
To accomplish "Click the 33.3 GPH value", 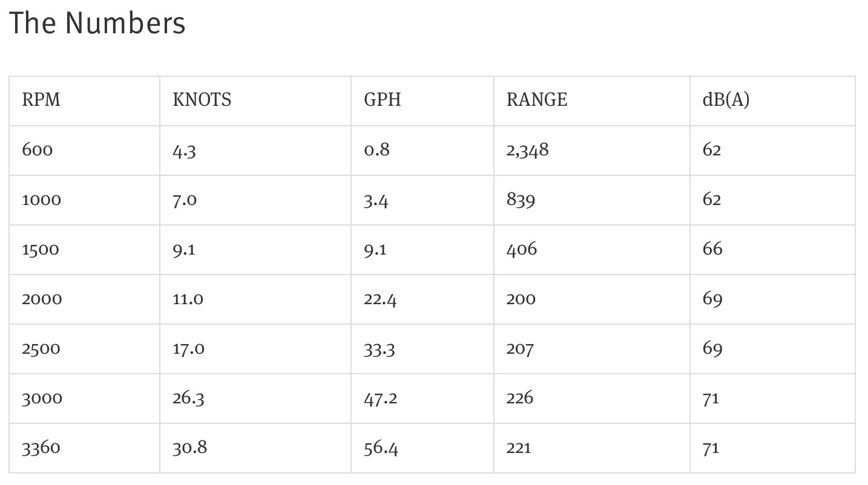I will [x=380, y=349].
